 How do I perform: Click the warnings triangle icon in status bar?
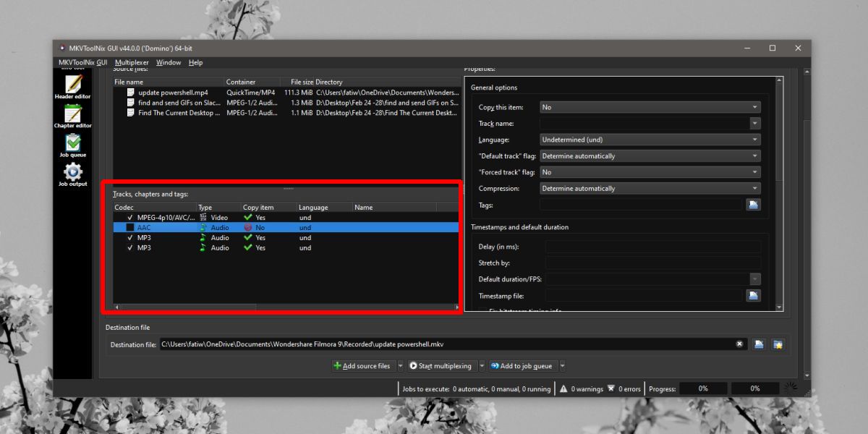(x=563, y=388)
